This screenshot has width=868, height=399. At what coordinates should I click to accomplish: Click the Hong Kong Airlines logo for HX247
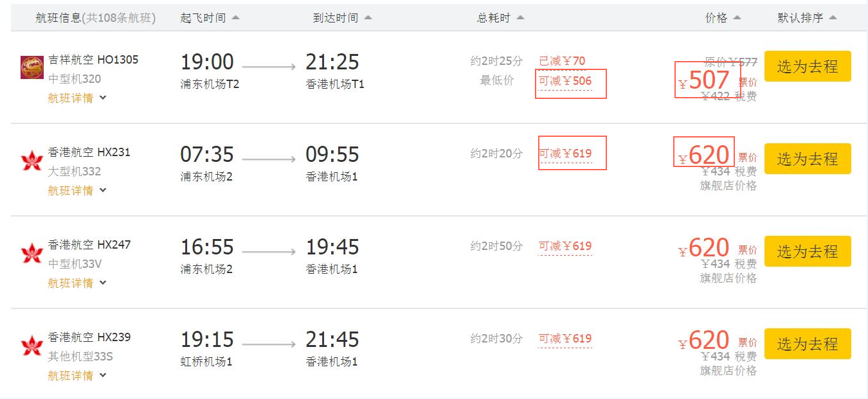[x=32, y=253]
